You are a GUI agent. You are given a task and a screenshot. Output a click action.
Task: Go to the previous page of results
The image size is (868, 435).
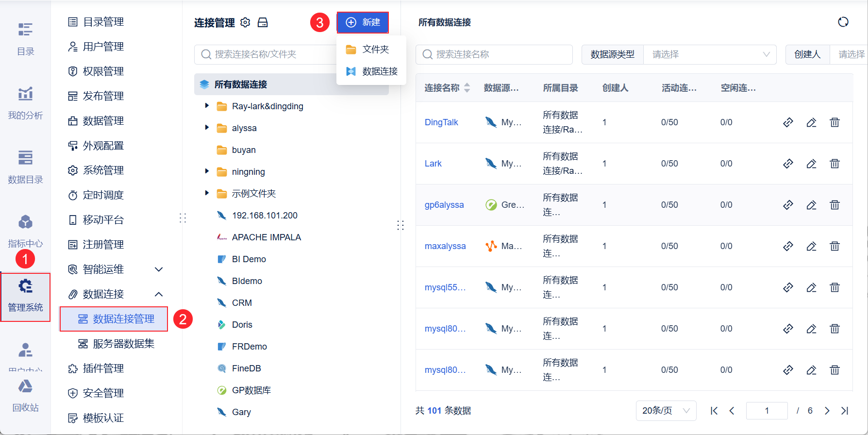pos(732,411)
